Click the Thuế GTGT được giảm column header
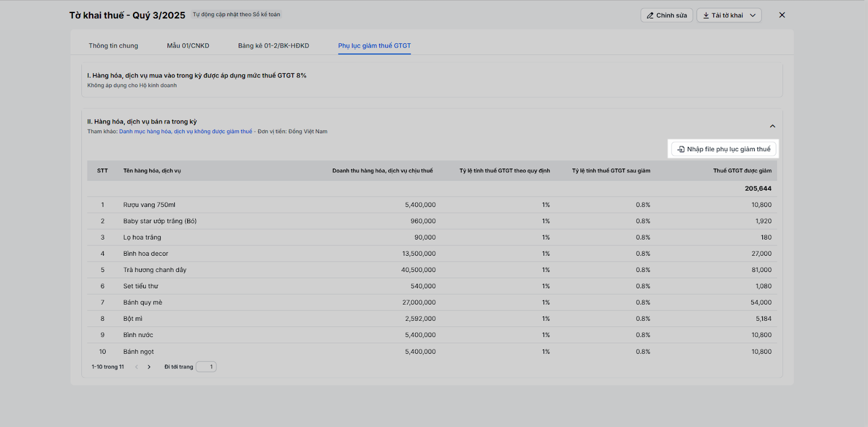 click(742, 171)
